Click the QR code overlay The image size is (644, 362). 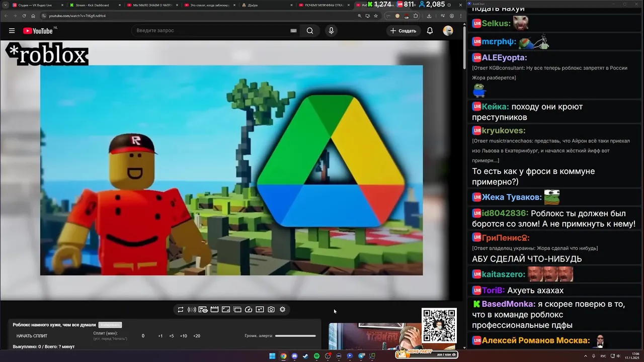[x=439, y=326]
